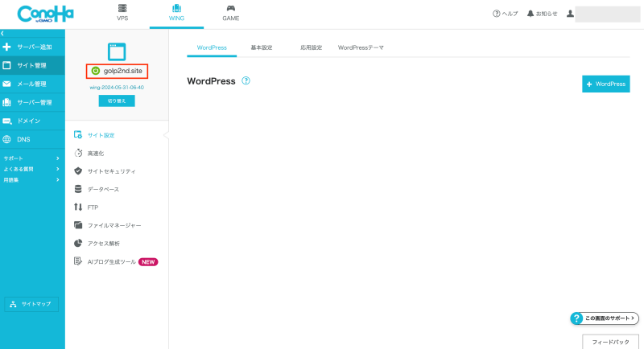Open ファイルマネージャー folder item

114,225
